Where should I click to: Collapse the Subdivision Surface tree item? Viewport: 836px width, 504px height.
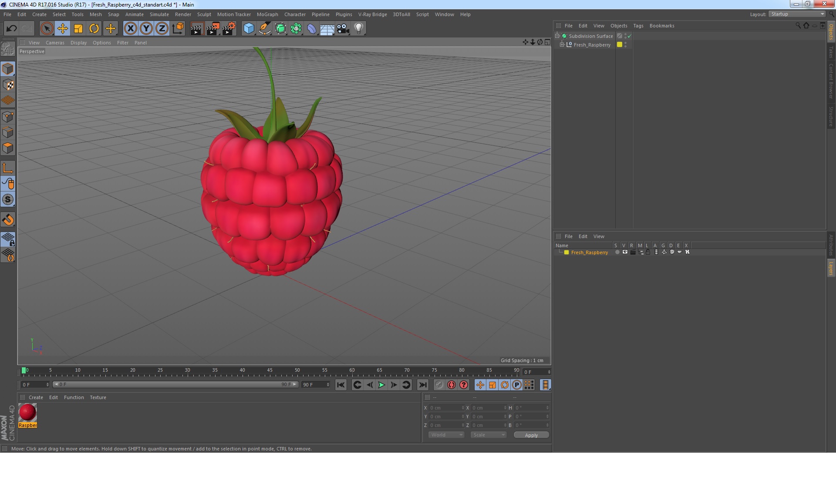(557, 36)
